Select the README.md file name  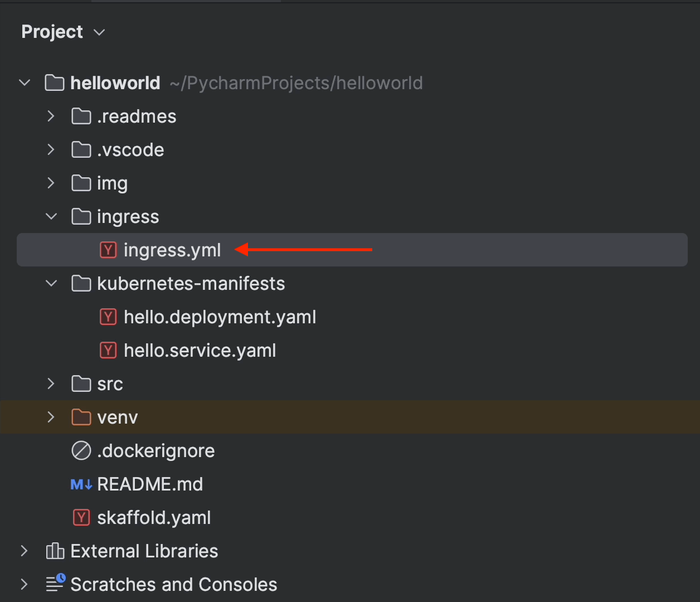150,484
